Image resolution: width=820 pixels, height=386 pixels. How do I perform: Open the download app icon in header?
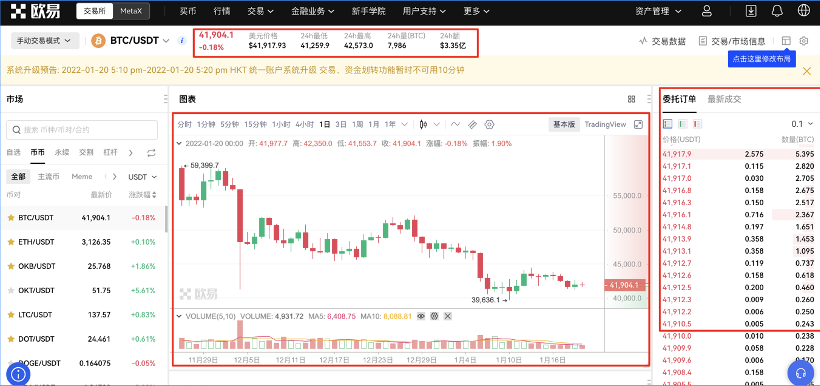click(751, 11)
